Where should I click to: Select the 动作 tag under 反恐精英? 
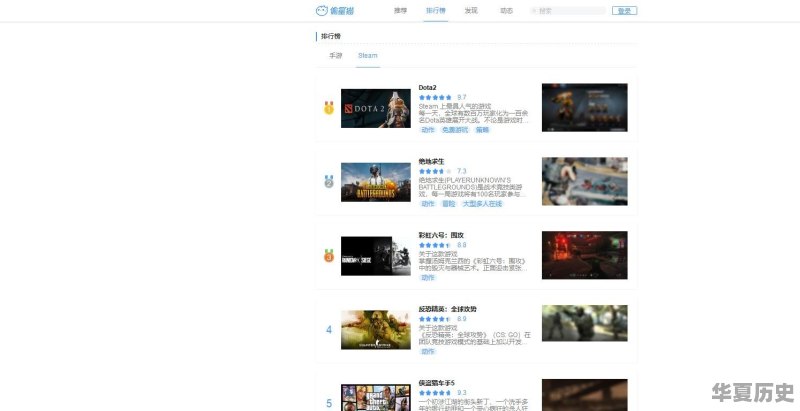[428, 352]
